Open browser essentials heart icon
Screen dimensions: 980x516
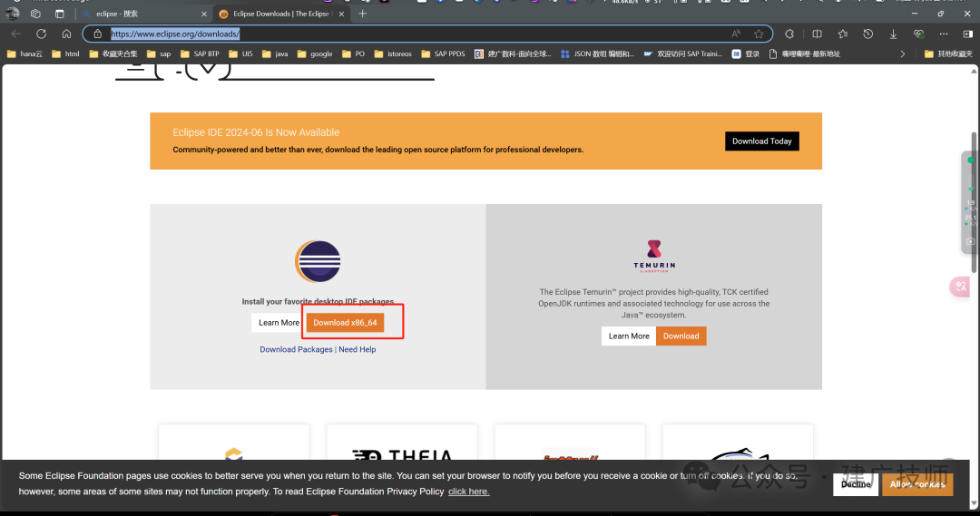(918, 34)
